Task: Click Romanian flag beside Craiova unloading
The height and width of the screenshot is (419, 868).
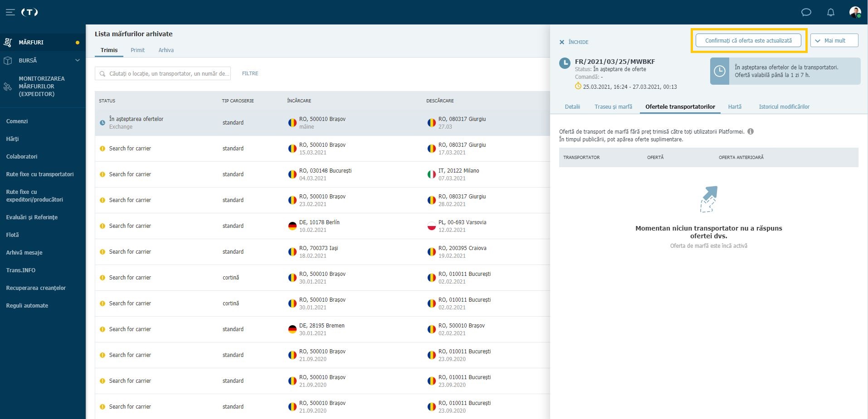Action: tap(432, 252)
